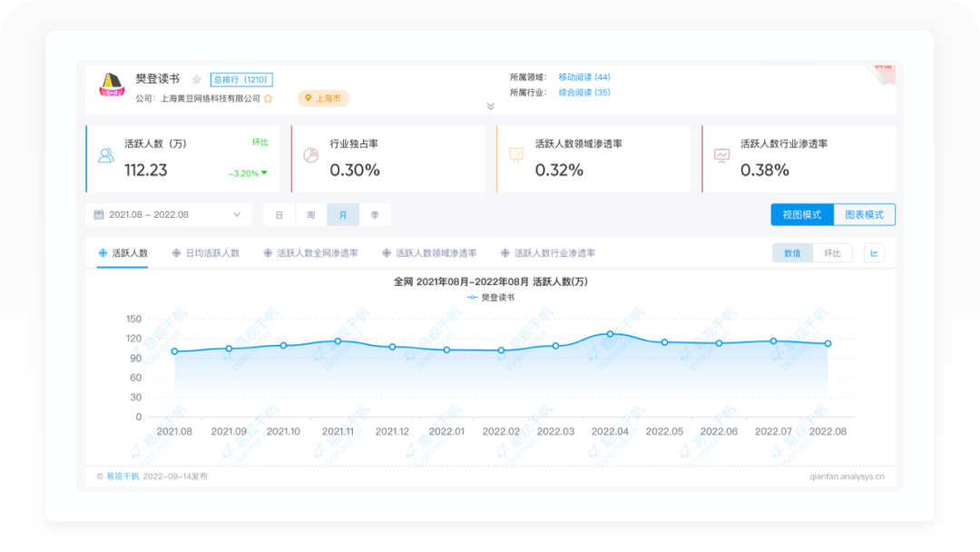This screenshot has height=552, width=980.
Task: Click the chart type icon button
Action: point(874,253)
